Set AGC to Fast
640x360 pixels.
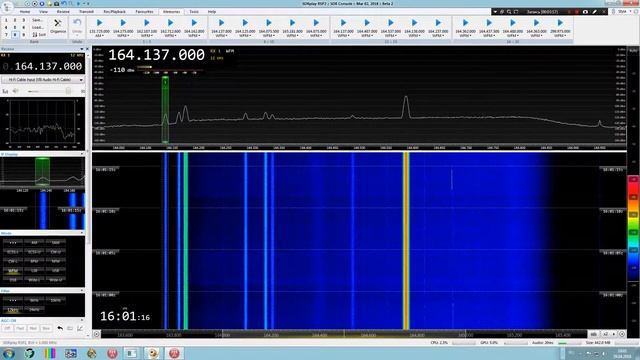(x=20, y=328)
